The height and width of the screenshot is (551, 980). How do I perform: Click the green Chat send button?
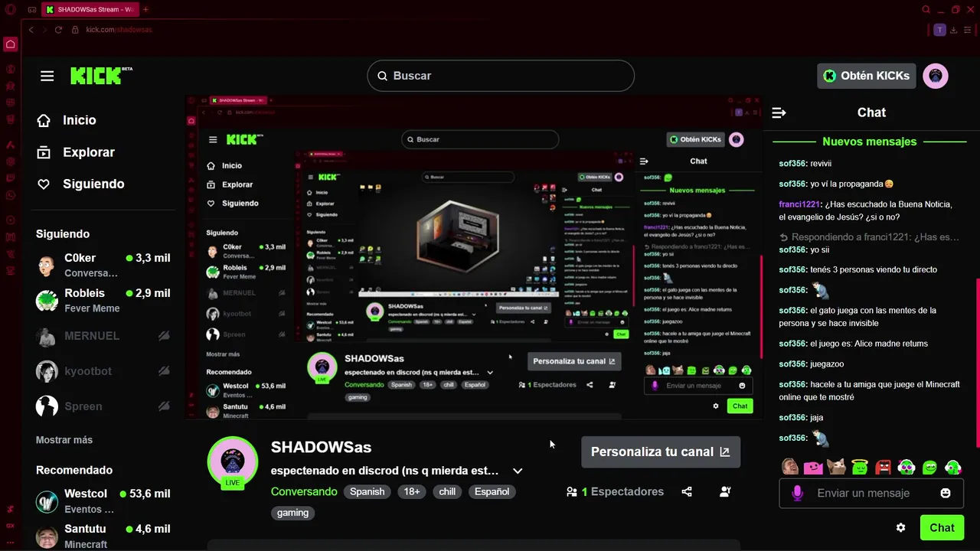tap(942, 527)
